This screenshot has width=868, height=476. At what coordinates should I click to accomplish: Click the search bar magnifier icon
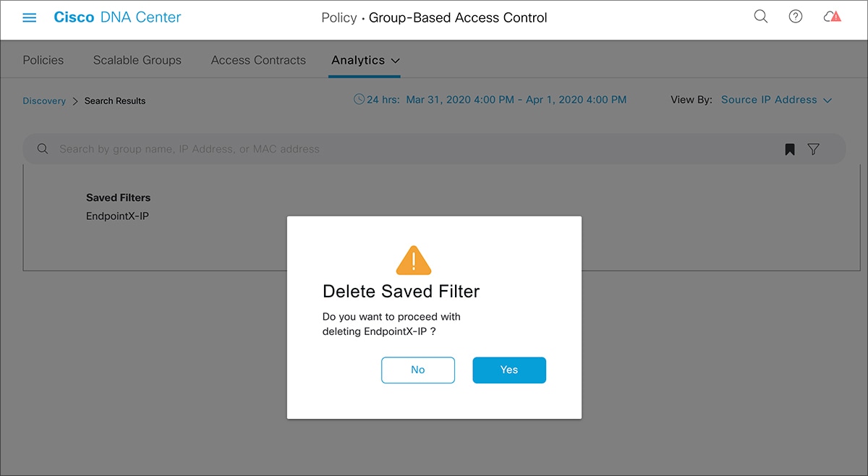tap(43, 149)
